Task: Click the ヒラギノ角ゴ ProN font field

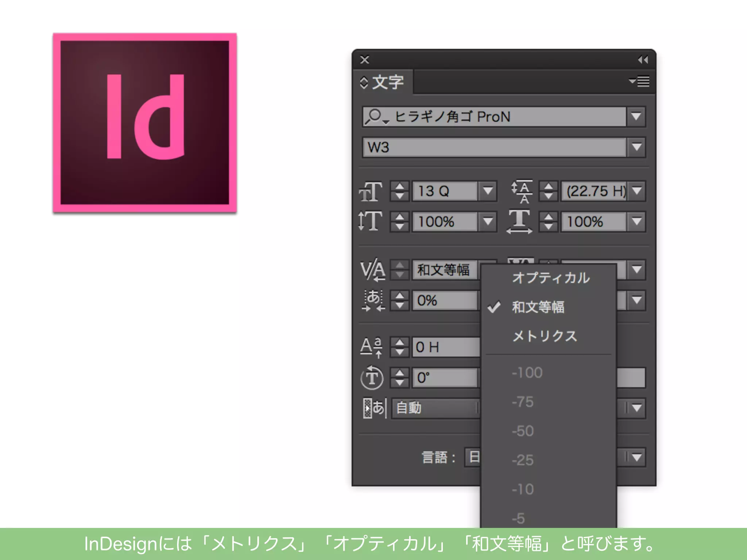Action: coord(495,117)
